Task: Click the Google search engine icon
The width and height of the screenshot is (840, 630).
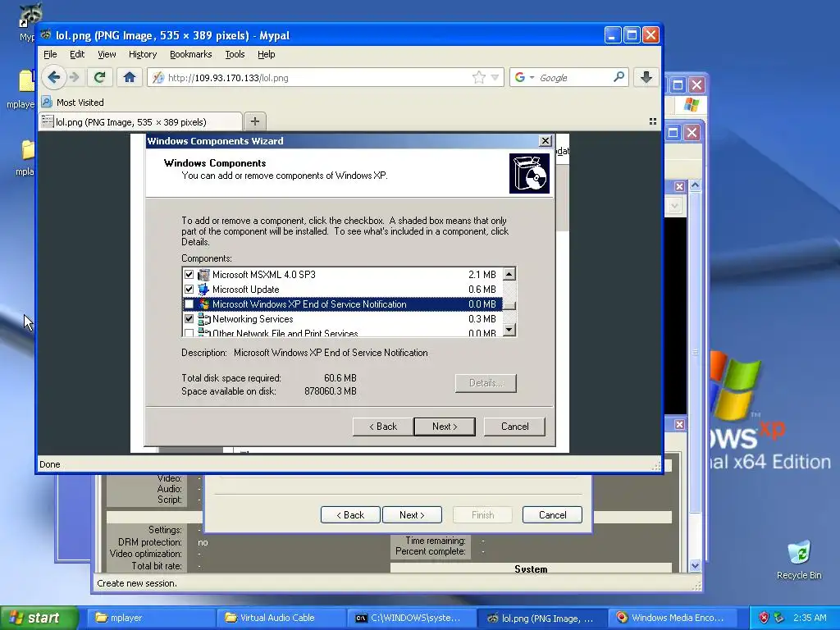Action: click(x=519, y=78)
